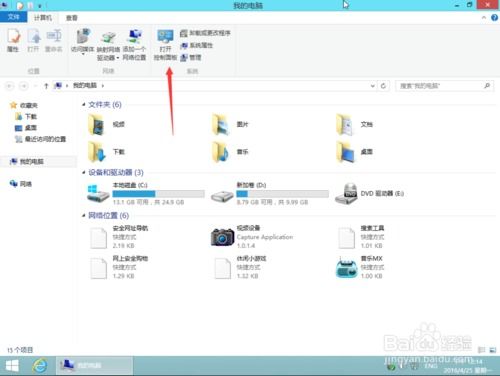Viewport: 500px width, 376px height.
Task: Switch to large icons view in status bar
Action: [493, 350]
